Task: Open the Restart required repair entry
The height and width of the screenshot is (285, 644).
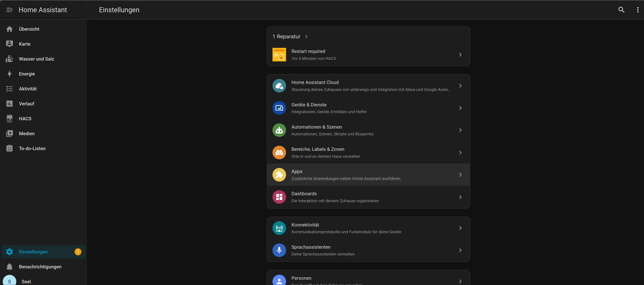Action: 368,55
